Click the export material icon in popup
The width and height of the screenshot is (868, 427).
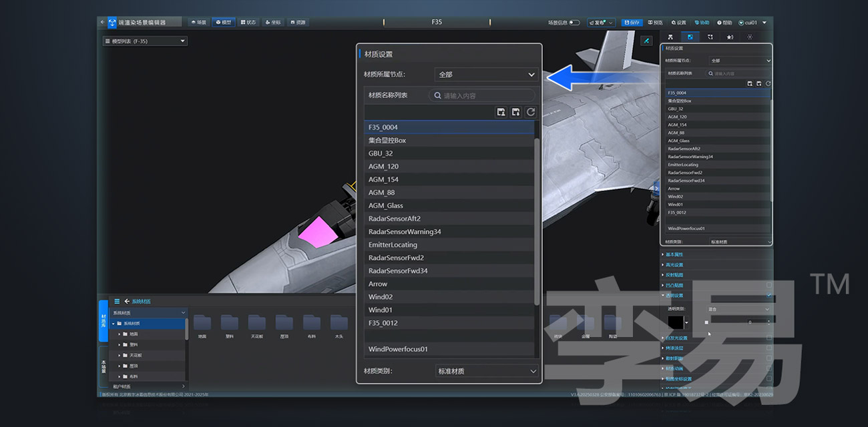tap(516, 112)
